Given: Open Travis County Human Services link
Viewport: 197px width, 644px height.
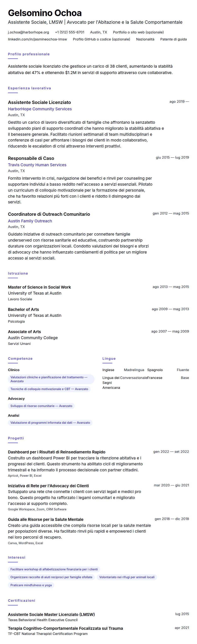Looking at the screenshot, I should [x=37, y=165].
